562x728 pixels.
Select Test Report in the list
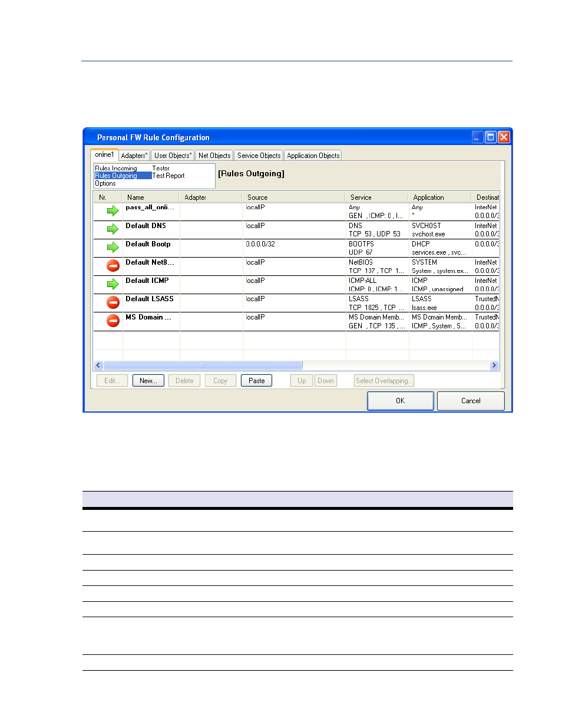pyautogui.click(x=168, y=176)
